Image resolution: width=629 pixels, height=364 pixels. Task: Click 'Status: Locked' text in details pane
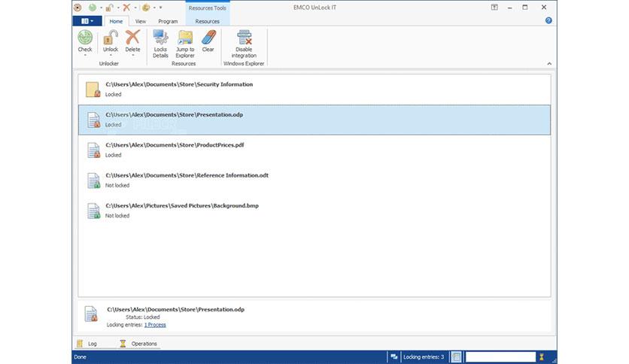point(143,317)
